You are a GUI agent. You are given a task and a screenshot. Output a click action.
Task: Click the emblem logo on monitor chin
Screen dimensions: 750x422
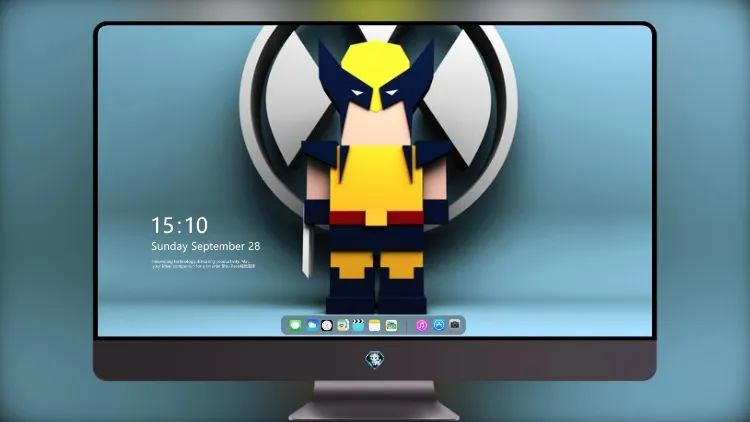click(x=375, y=360)
